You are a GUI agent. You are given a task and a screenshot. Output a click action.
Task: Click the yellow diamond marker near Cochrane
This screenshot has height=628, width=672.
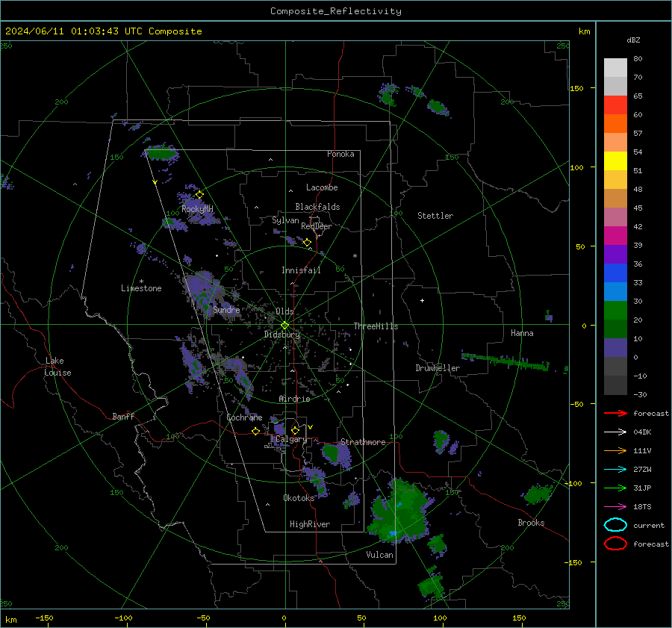pos(255,432)
